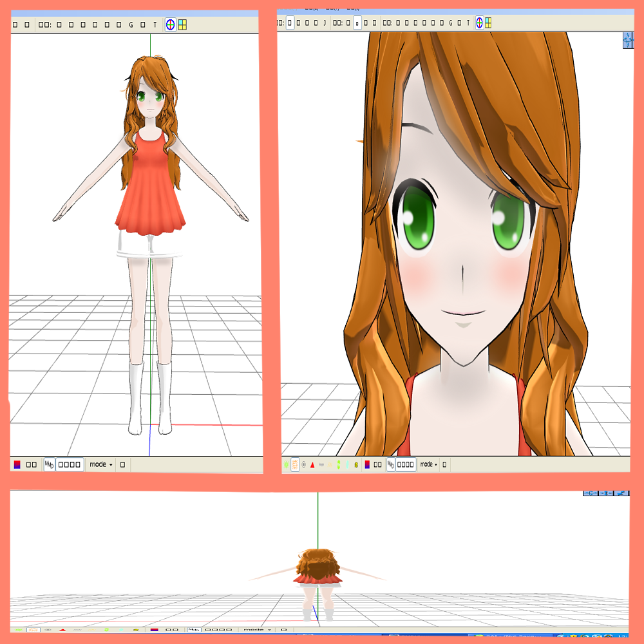
Task: Click the blue camera move widget in right view
Action: 628,40
